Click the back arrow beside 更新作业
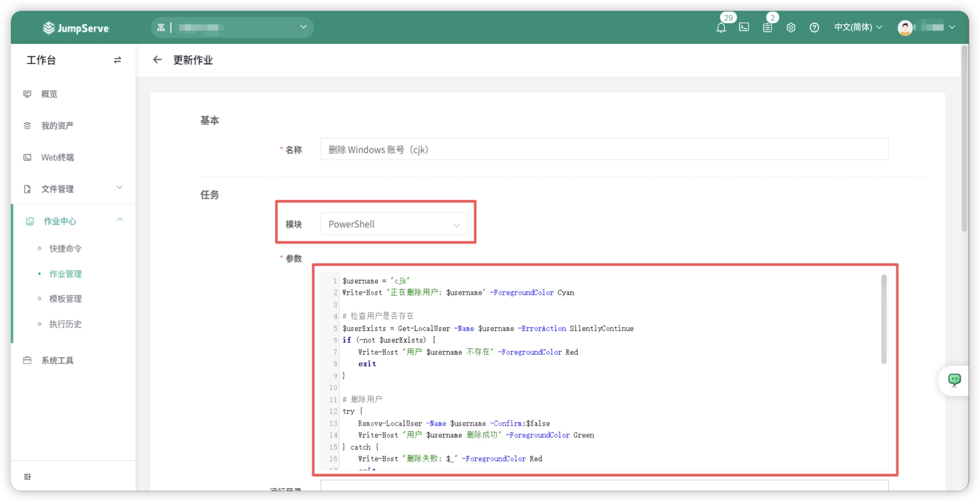The height and width of the screenshot is (502, 980). (157, 60)
